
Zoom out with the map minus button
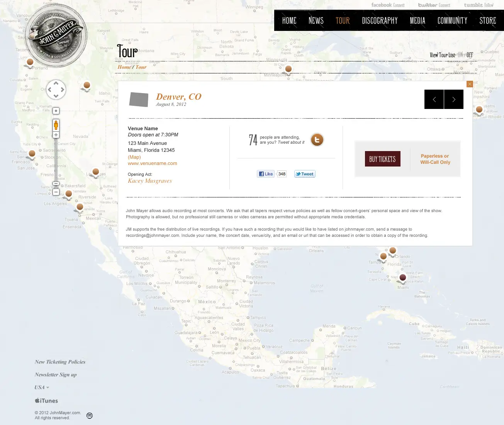click(x=56, y=192)
